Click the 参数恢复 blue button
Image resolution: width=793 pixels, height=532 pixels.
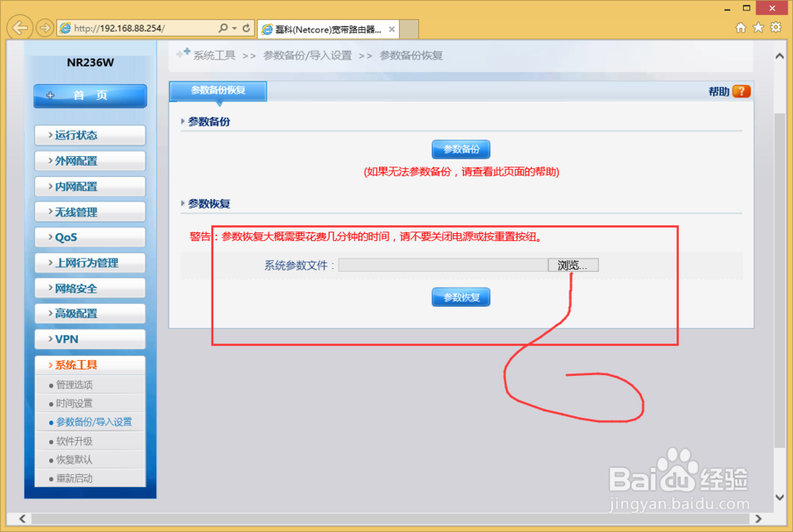461,297
